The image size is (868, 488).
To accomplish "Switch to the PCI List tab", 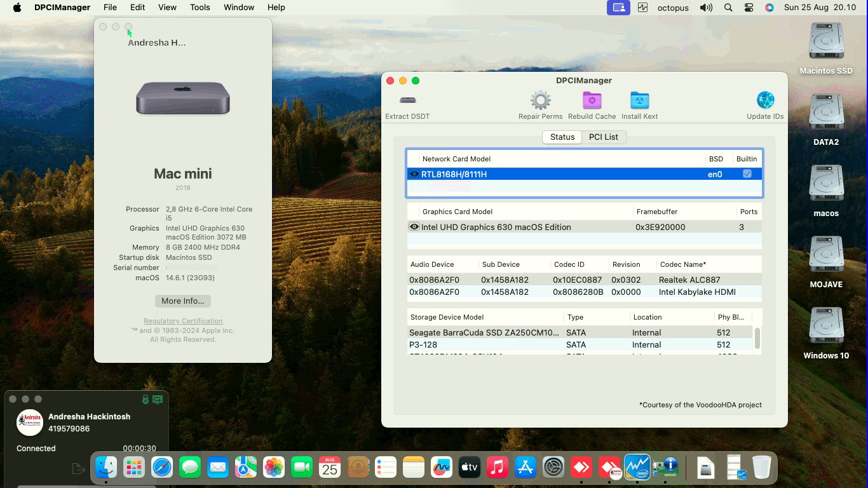I will point(604,137).
